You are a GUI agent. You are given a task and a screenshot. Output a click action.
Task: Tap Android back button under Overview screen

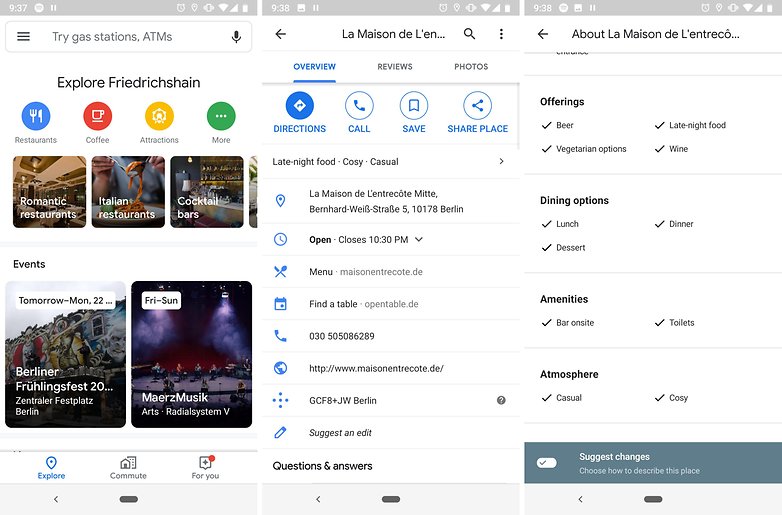pos(318,499)
